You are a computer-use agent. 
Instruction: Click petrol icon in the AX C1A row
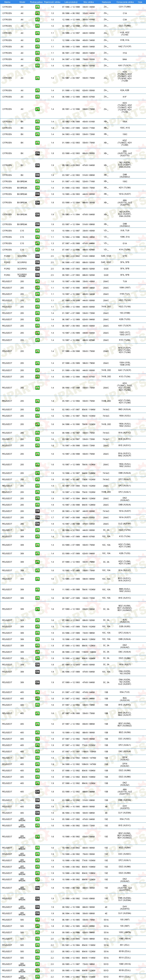pos(37,13)
